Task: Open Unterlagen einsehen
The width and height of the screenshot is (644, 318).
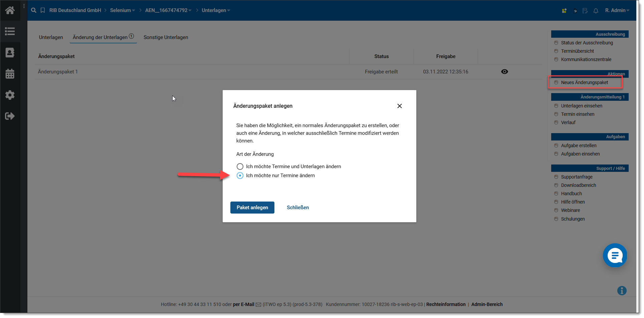Action: click(x=582, y=106)
